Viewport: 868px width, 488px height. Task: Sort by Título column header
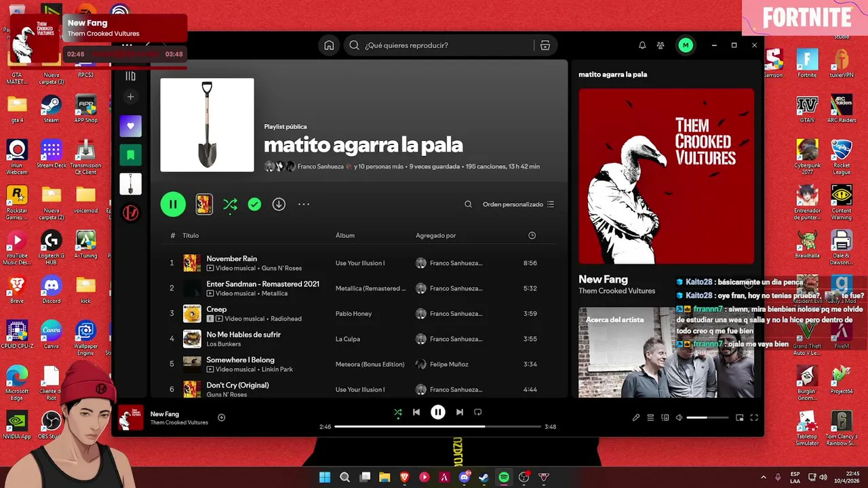pyautogui.click(x=191, y=235)
